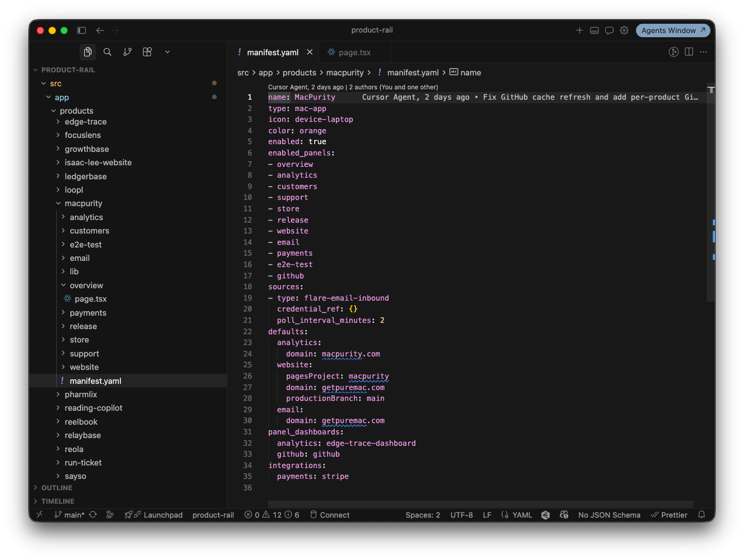Open the settings gear icon

[624, 30]
